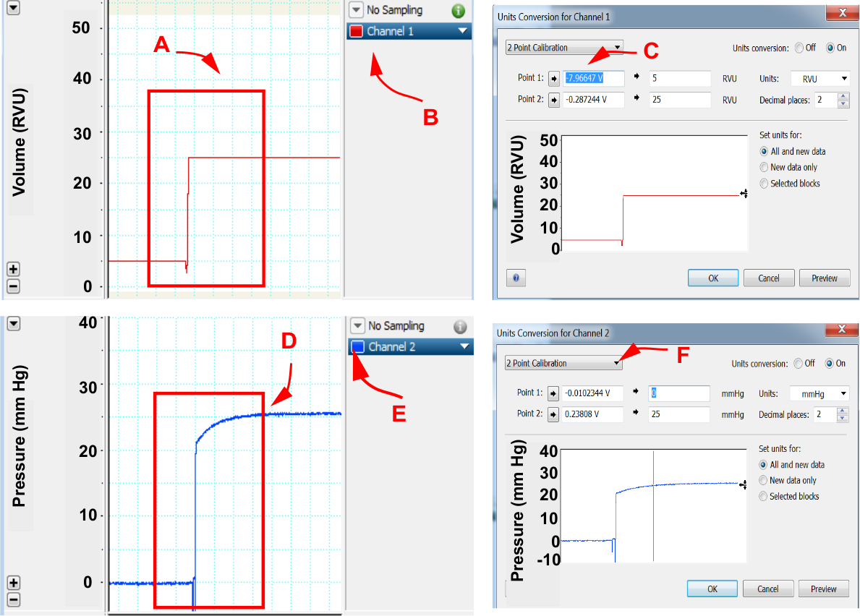Click OK in the Channel 1 conversion dialog
Image resolution: width=860 pixels, height=616 pixels.
(713, 278)
